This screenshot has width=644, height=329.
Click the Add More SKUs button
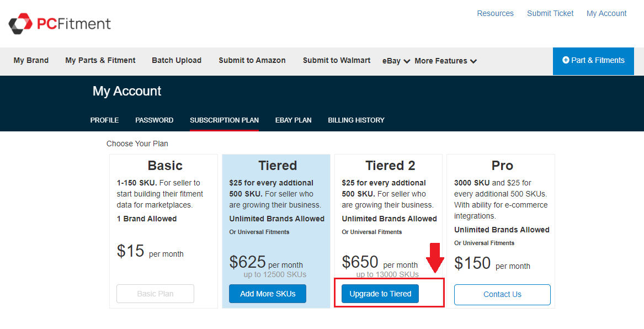pyautogui.click(x=268, y=294)
